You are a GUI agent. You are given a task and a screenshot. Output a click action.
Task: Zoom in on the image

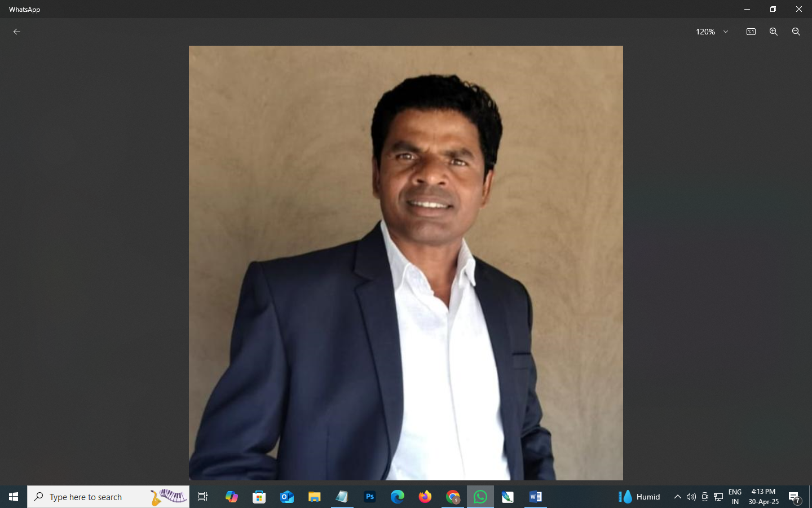click(x=773, y=32)
